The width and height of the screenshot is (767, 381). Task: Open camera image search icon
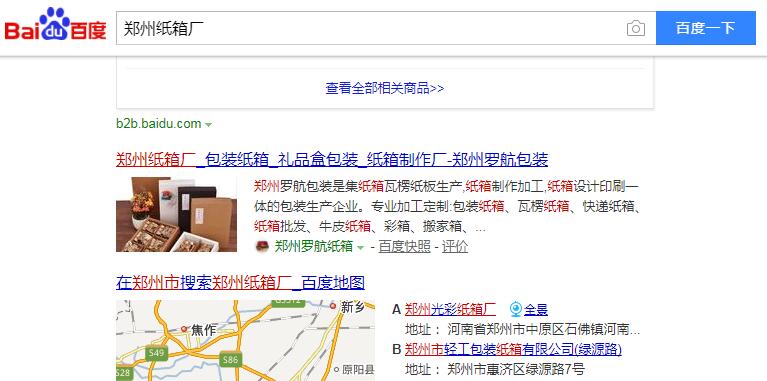[635, 28]
